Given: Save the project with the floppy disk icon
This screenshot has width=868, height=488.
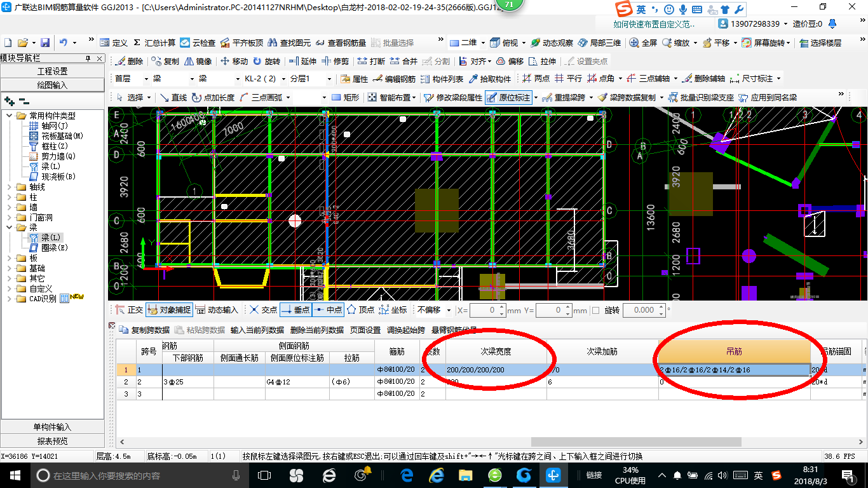Looking at the screenshot, I should 45,43.
